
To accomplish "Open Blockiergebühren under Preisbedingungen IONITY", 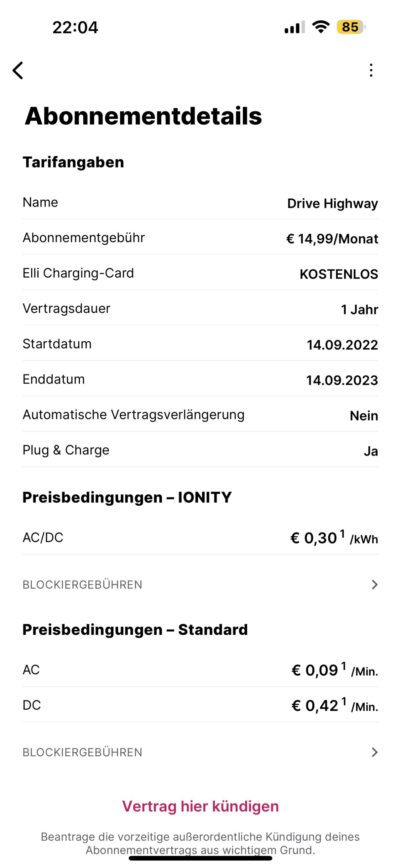I will [x=83, y=585].
